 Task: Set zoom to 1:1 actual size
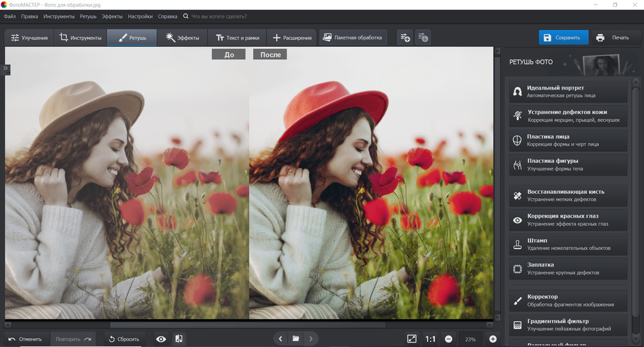(x=430, y=339)
